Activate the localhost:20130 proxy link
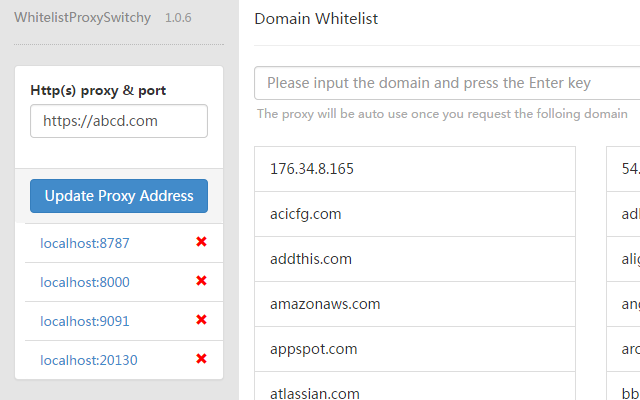The image size is (640, 400). click(x=89, y=360)
